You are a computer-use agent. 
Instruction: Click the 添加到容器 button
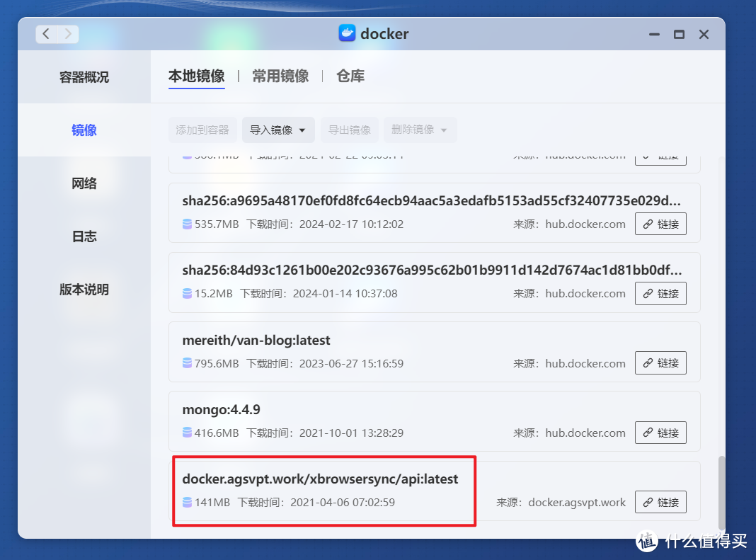click(202, 130)
